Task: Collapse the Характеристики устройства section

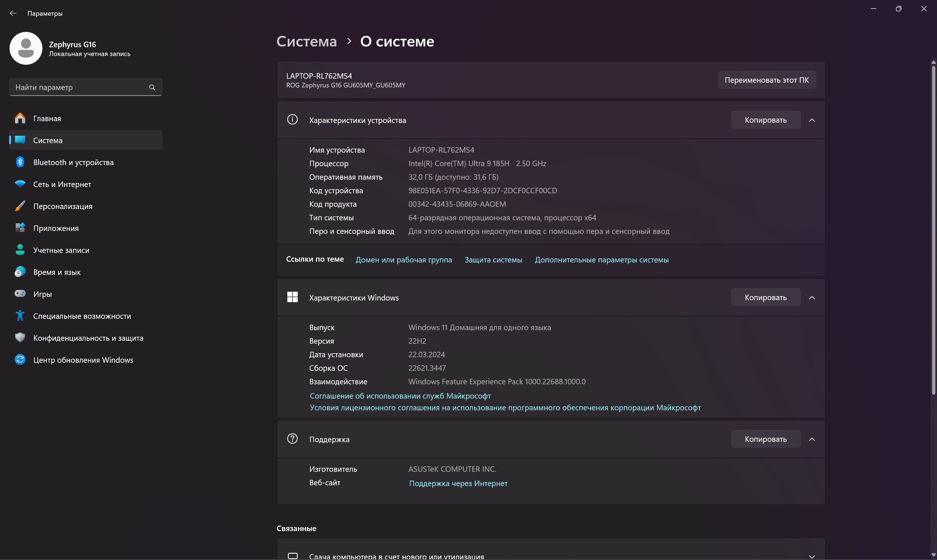Action: (812, 120)
